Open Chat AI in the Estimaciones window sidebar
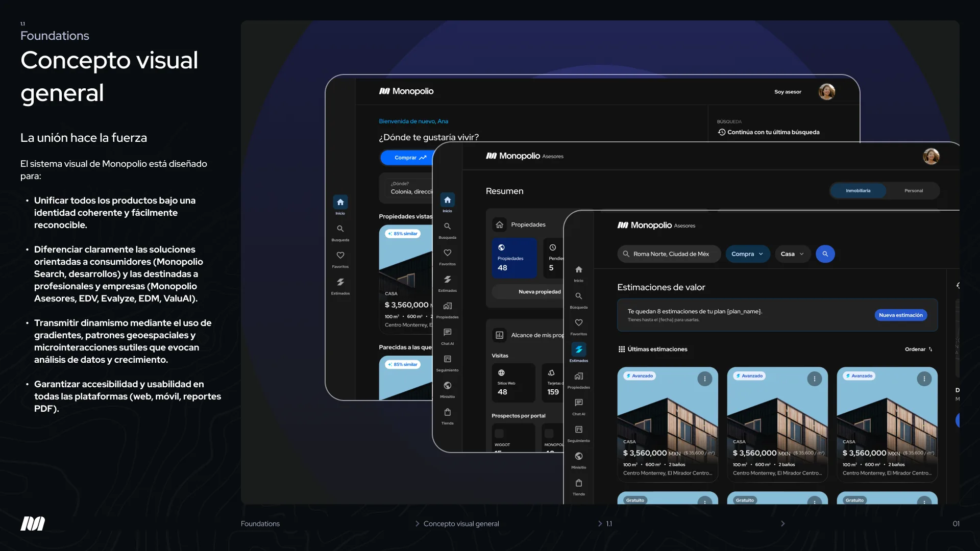 pos(578,407)
